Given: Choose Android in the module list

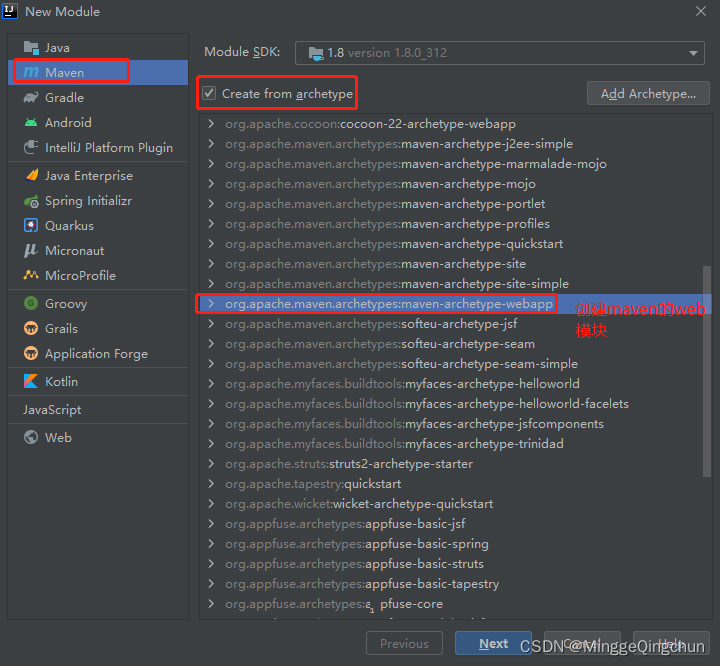Looking at the screenshot, I should [x=98, y=122].
